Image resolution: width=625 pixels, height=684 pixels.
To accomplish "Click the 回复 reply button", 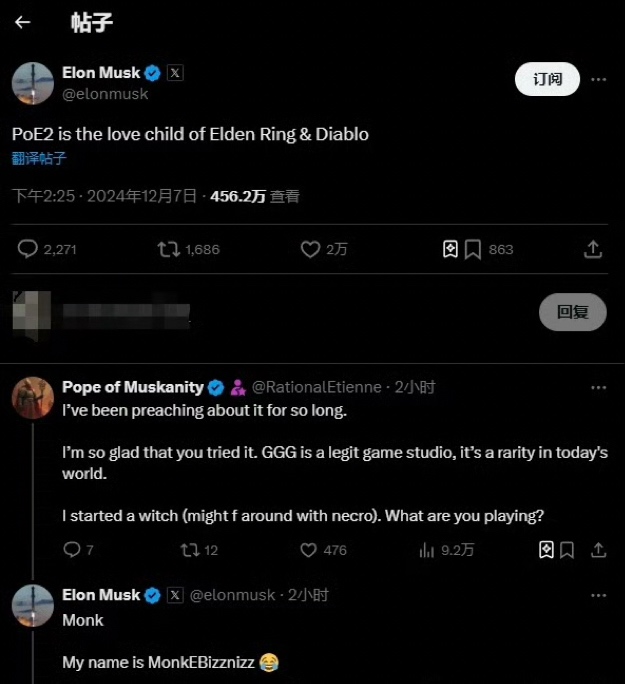I will click(x=573, y=312).
